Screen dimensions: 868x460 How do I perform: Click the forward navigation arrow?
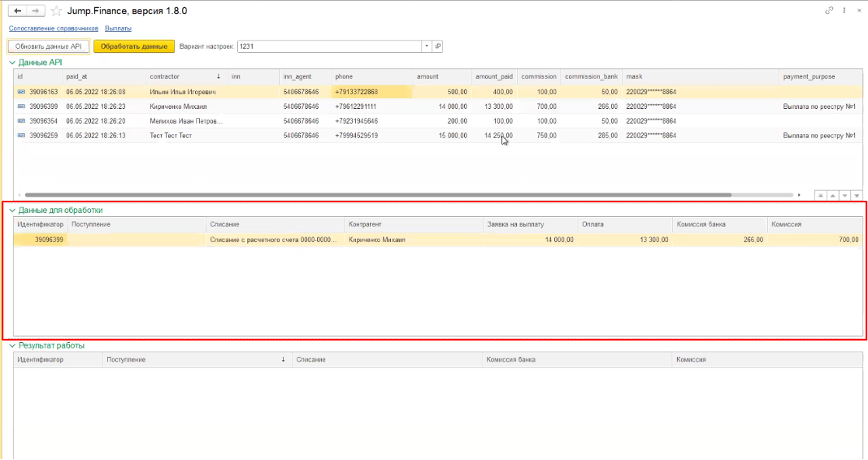tap(35, 11)
